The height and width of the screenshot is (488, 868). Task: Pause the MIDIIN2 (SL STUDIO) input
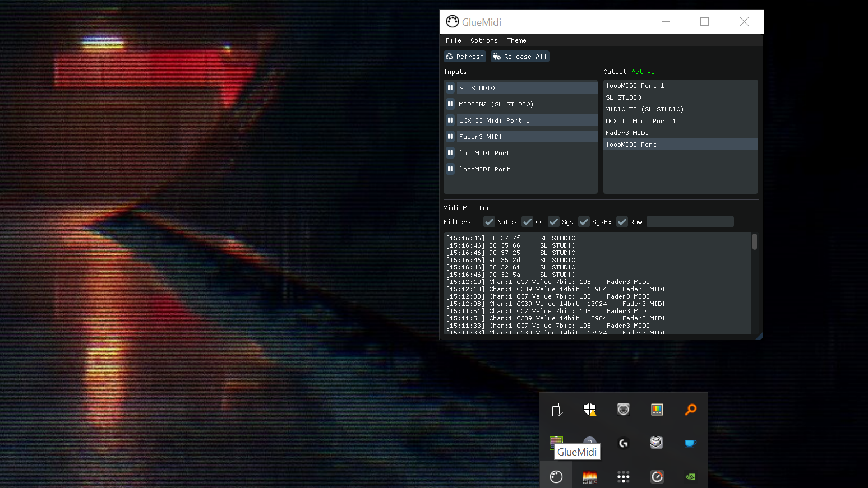pyautogui.click(x=450, y=104)
